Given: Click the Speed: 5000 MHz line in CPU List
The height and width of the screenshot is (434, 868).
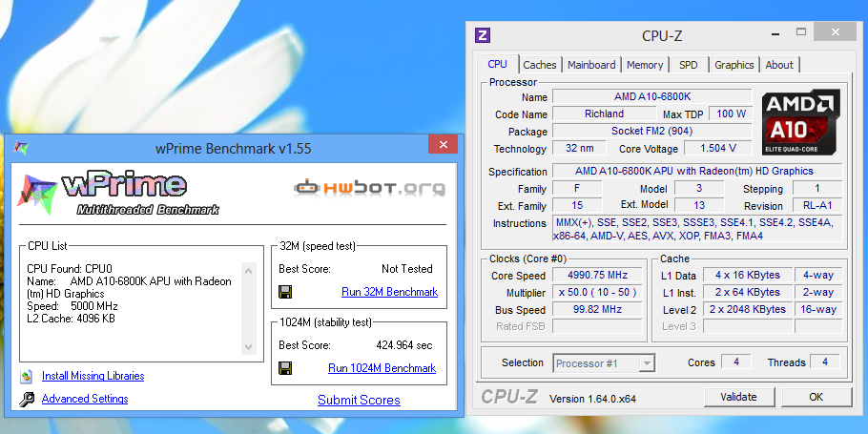Looking at the screenshot, I should 72,306.
